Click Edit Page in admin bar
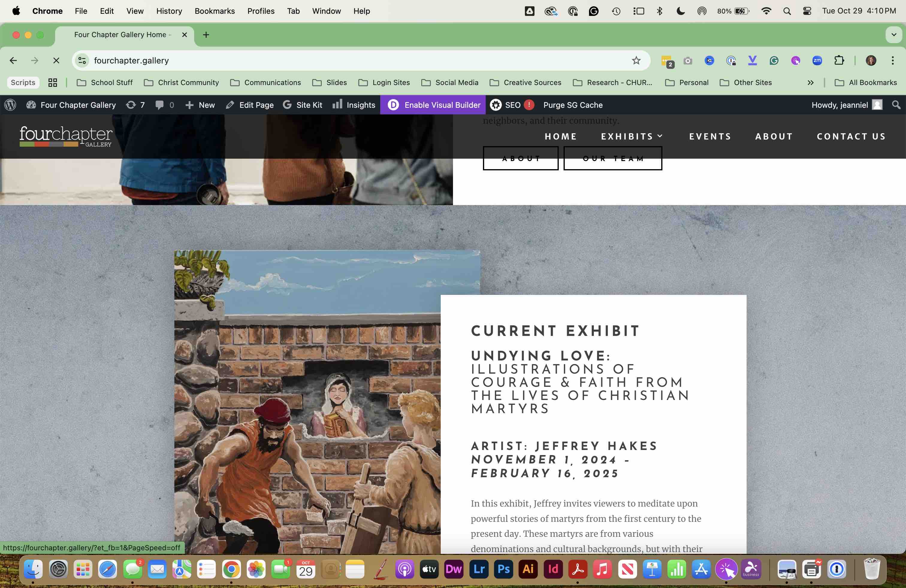 coord(249,104)
